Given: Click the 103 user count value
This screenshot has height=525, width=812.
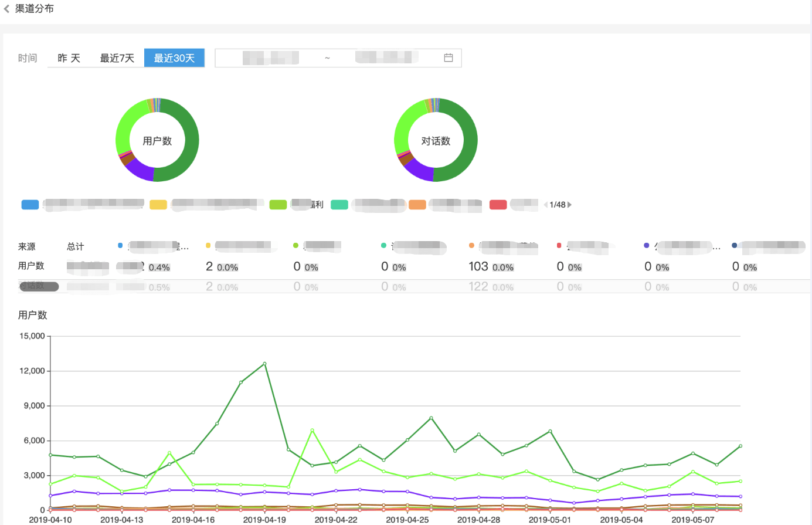Looking at the screenshot, I should [x=478, y=266].
